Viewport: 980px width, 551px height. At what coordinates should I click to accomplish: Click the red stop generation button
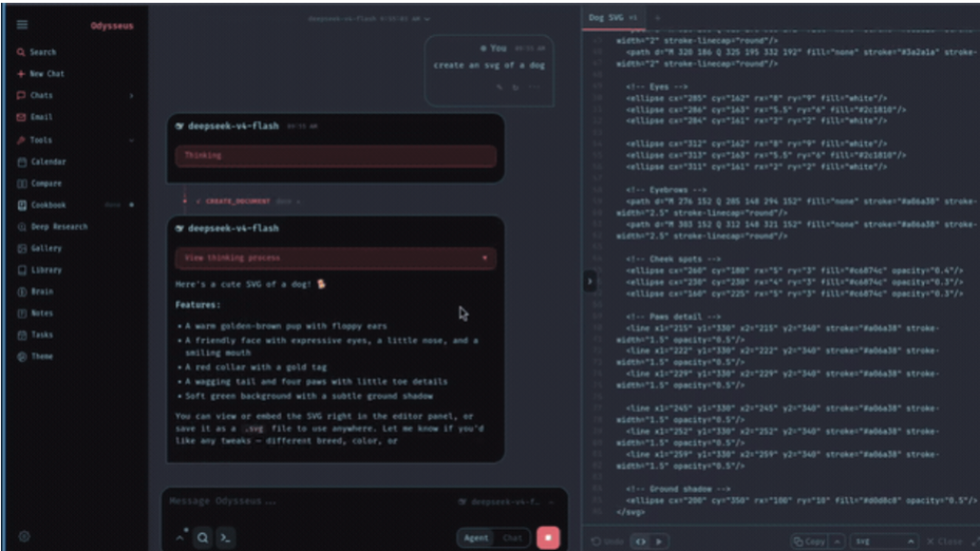[x=548, y=538]
